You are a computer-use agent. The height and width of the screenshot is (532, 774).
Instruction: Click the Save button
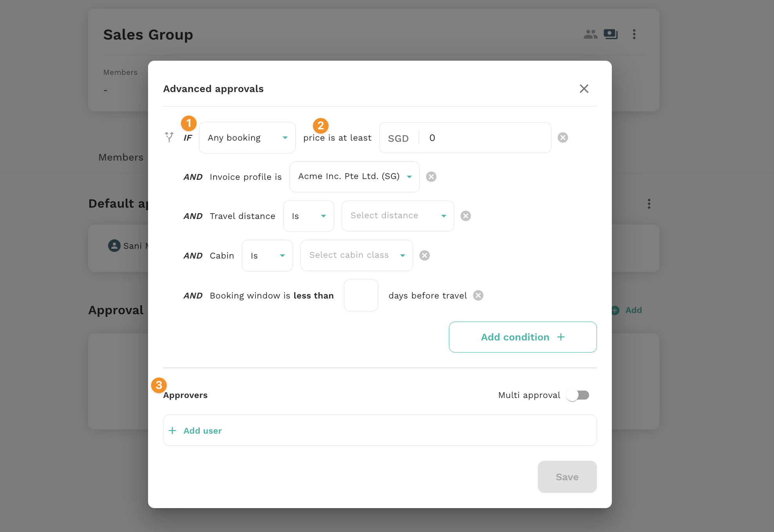[x=567, y=477]
